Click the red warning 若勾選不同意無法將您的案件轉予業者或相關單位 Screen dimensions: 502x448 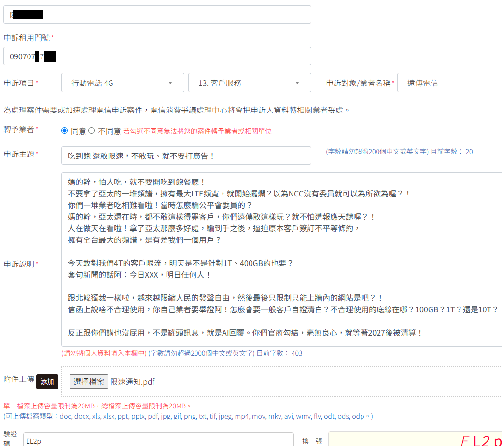pos(197,131)
